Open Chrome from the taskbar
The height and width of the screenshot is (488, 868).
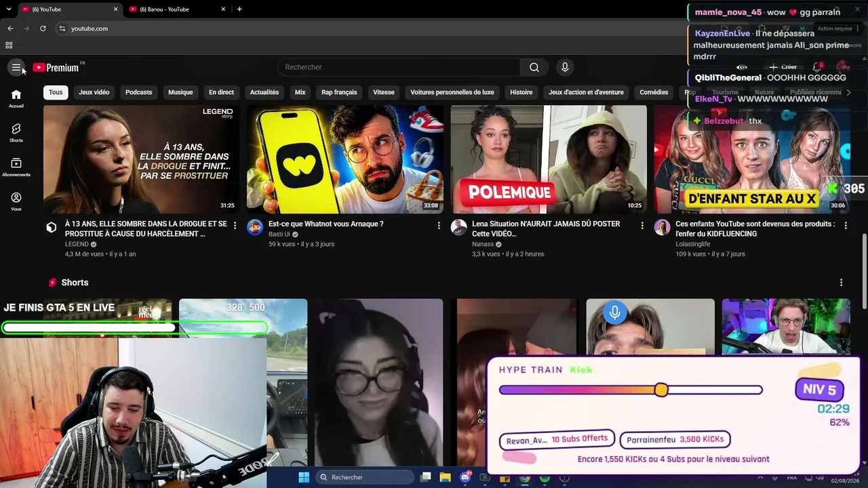[525, 478]
